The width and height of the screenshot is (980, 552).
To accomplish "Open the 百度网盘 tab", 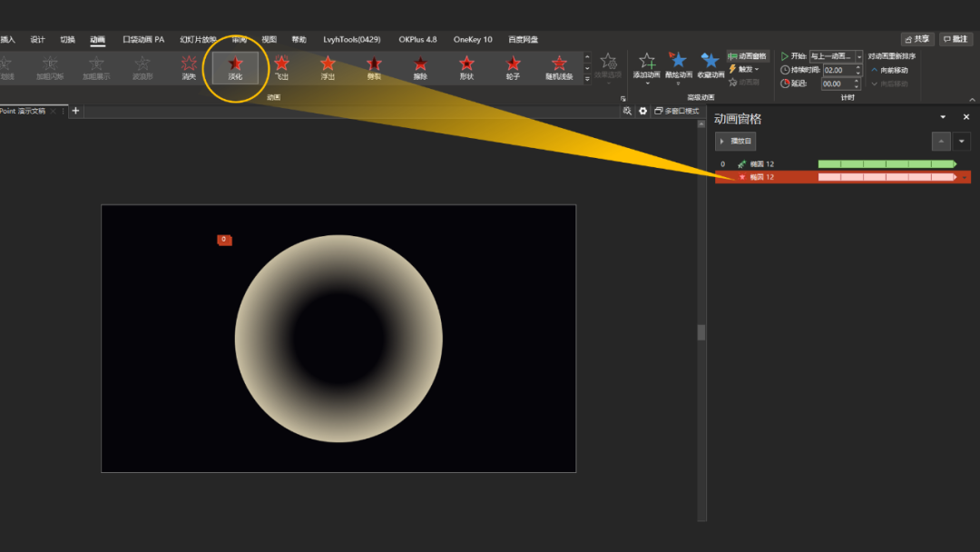I will click(x=524, y=39).
